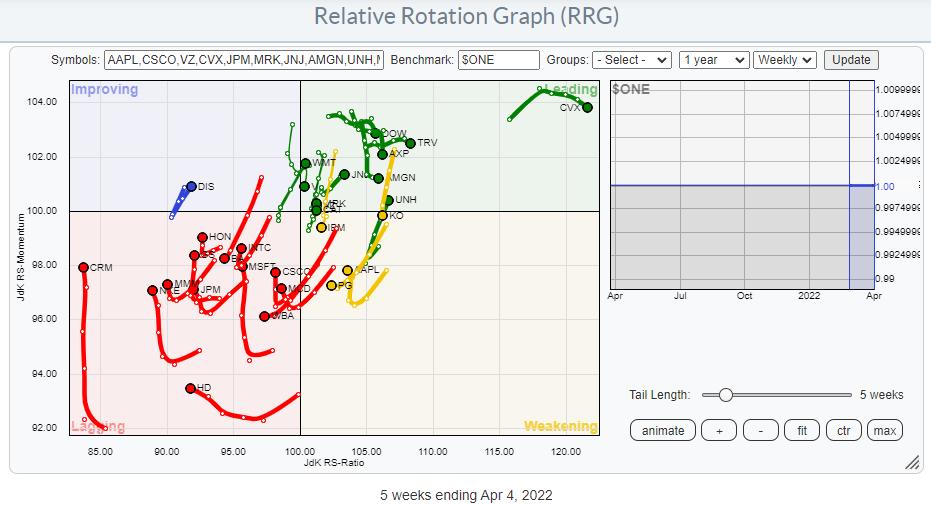Click the Tail Length slider handle

[726, 395]
